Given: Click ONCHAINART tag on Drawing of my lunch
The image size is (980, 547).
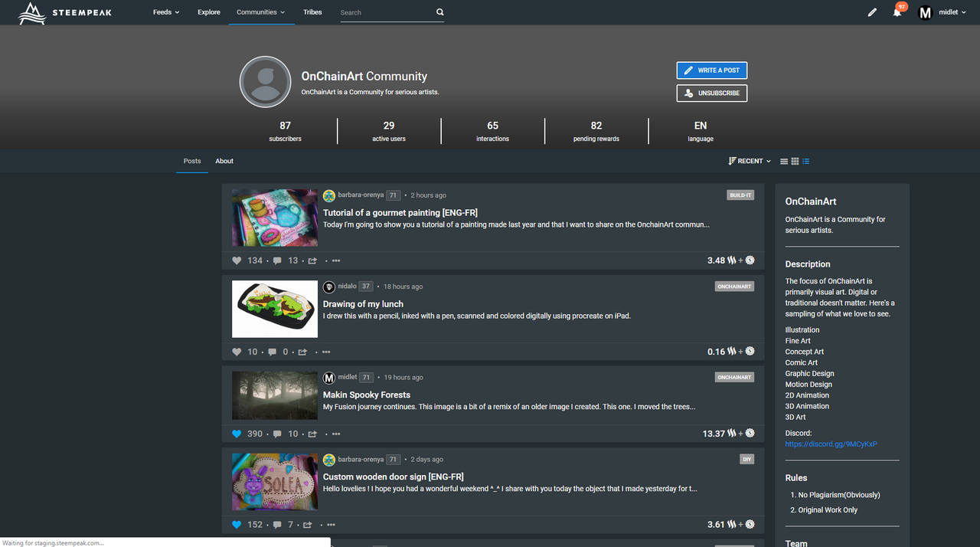Looking at the screenshot, I should pyautogui.click(x=735, y=287).
